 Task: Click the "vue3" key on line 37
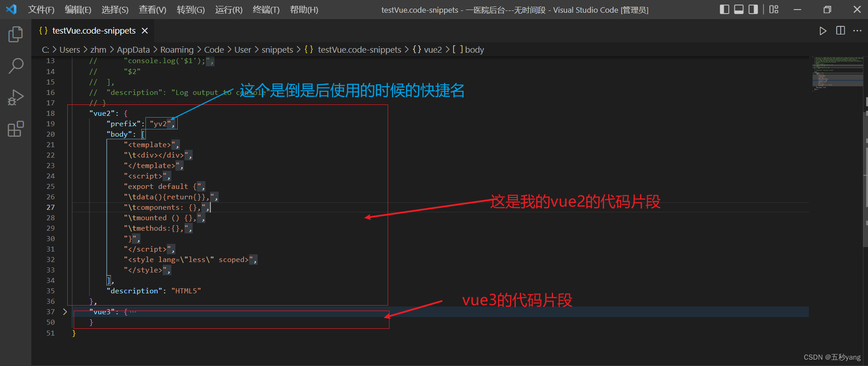[x=102, y=312]
